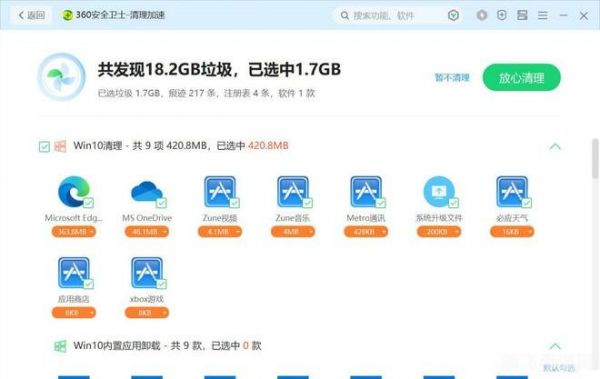Uncheck the 应用商店 item checkbox
Viewport: 600px width, 379px height.
89,284
